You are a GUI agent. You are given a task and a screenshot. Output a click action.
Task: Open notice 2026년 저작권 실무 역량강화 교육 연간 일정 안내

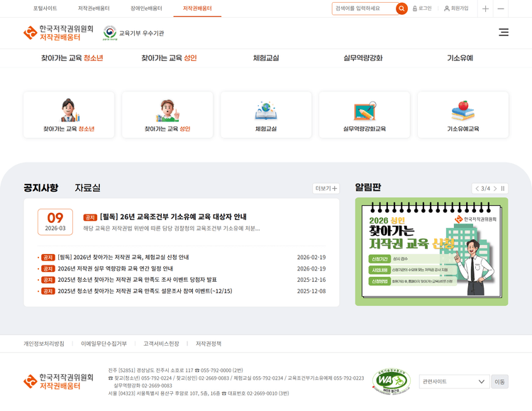click(x=116, y=268)
